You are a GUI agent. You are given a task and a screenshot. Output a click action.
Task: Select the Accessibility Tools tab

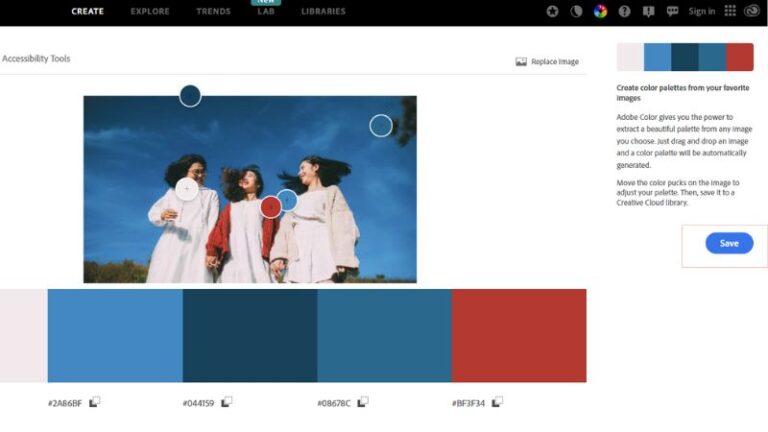click(x=36, y=59)
